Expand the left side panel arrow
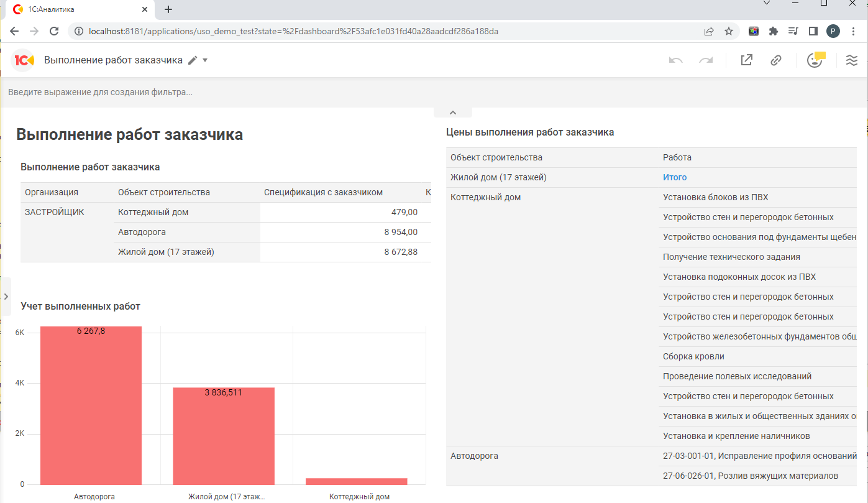The image size is (868, 503). point(6,297)
